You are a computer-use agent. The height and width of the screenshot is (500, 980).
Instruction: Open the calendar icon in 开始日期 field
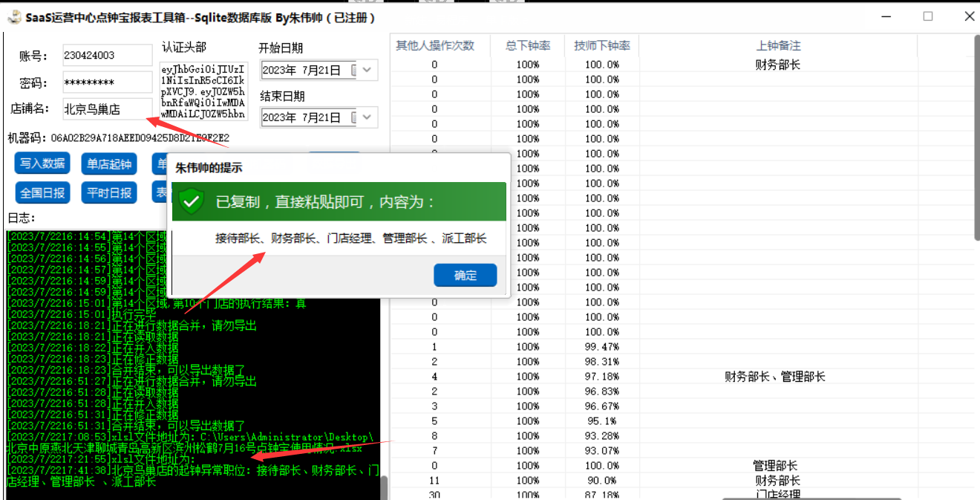point(354,71)
